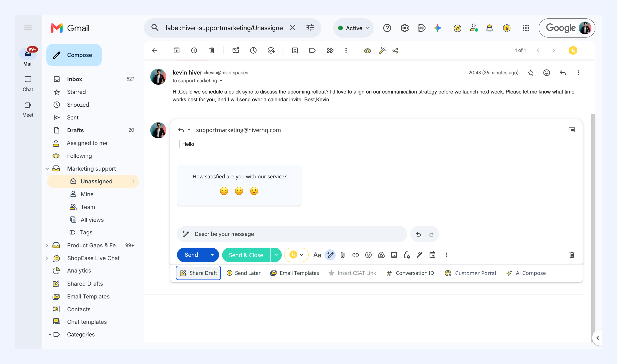The width and height of the screenshot is (617, 364).
Task: Collapse the Marketing support mailbox
Action: [47, 169]
